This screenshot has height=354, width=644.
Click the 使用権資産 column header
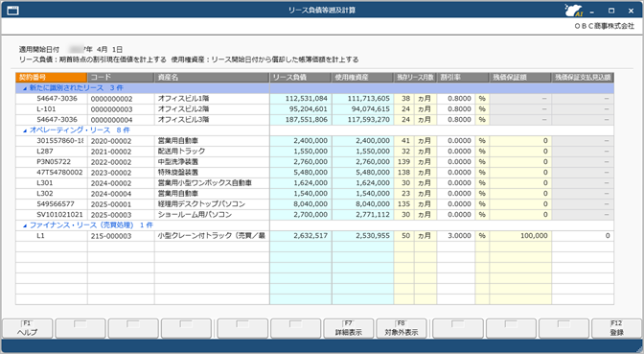[x=362, y=78]
